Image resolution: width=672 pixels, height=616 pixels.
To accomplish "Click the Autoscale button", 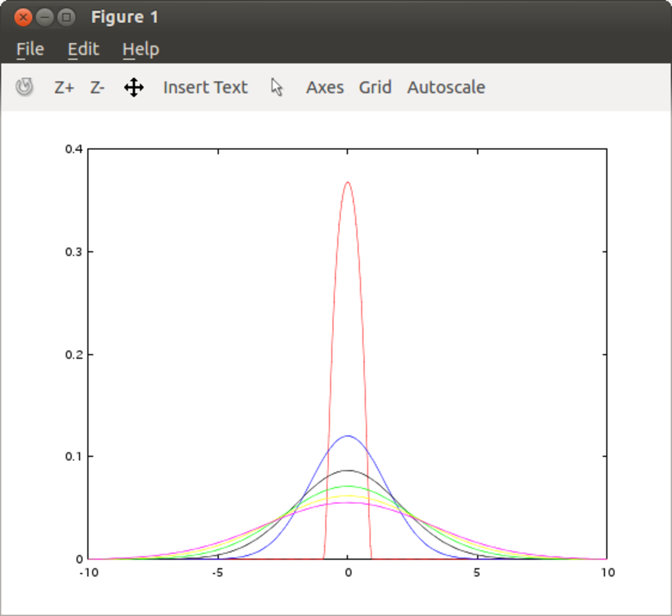I will 446,87.
